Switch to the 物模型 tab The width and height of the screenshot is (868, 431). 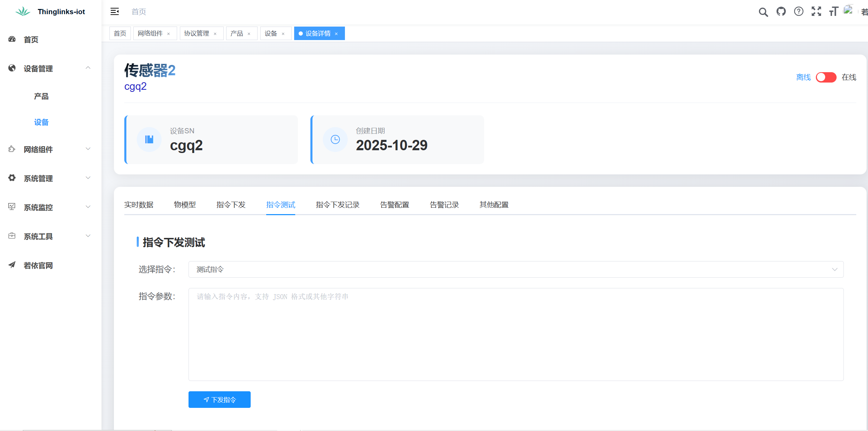coord(185,205)
